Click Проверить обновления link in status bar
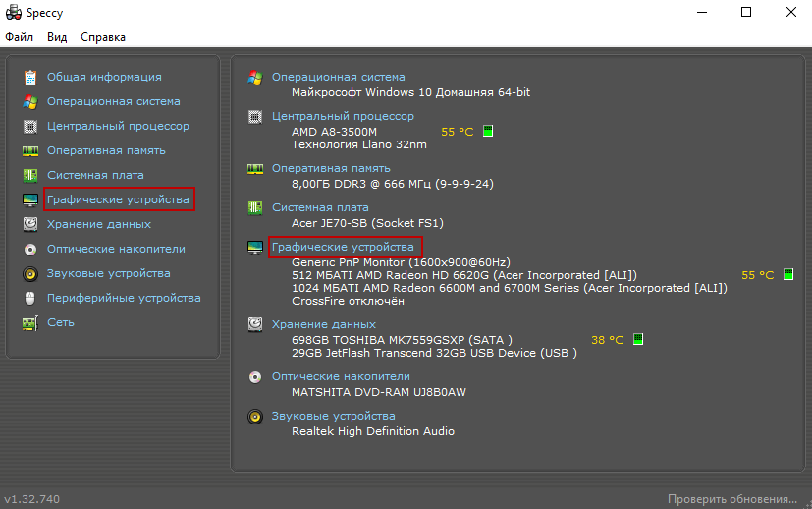 pos(732,499)
